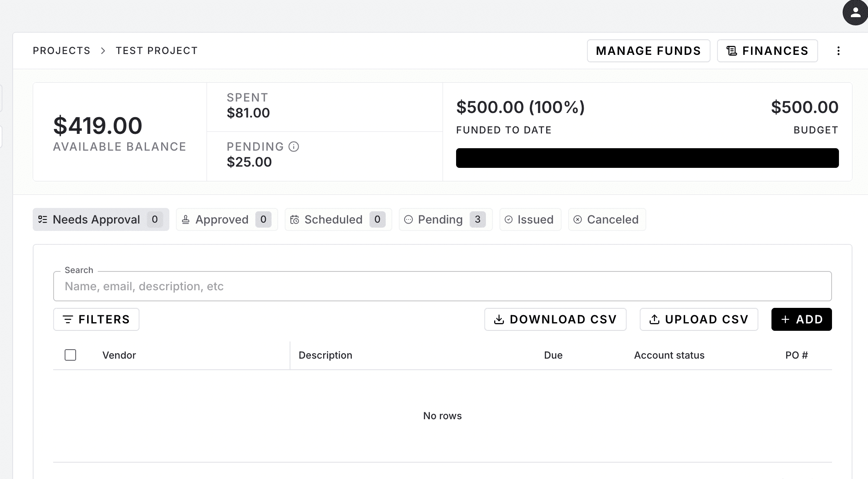The height and width of the screenshot is (479, 868).
Task: View the Issued payments tab
Action: click(x=531, y=219)
